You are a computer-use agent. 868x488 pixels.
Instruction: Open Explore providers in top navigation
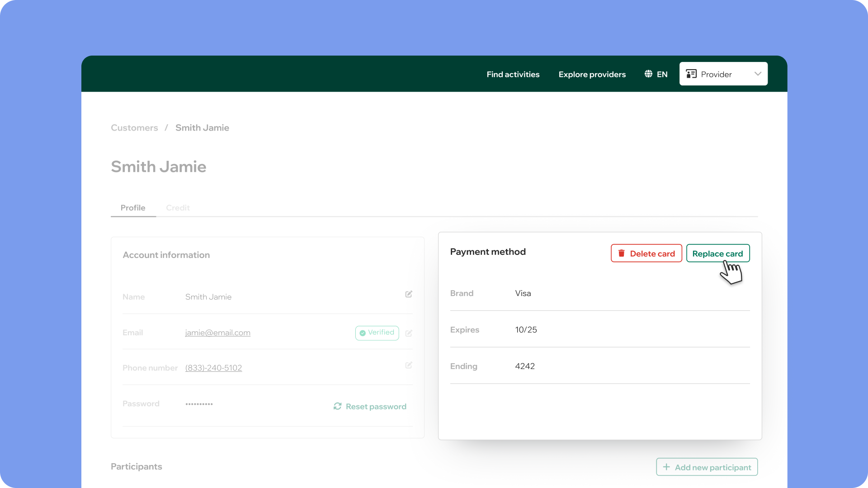coord(592,75)
